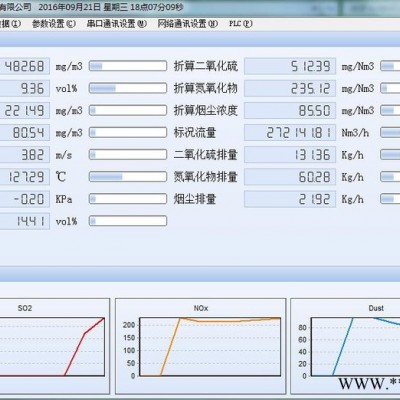Click the progress bar beside ℃ temperature reading
The width and height of the screenshot is (400, 400).
[128, 177]
